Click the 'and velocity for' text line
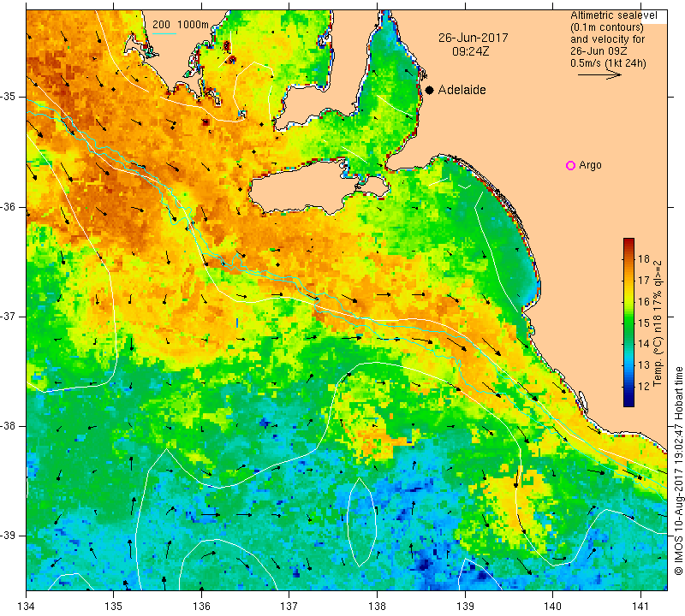The width and height of the screenshot is (685, 616). click(x=607, y=39)
